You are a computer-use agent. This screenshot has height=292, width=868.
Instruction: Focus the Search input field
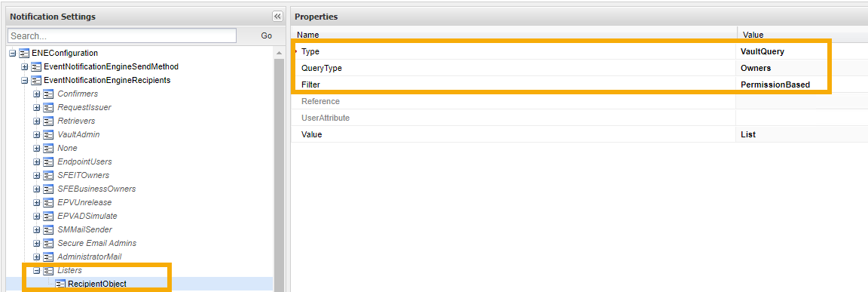(x=122, y=35)
